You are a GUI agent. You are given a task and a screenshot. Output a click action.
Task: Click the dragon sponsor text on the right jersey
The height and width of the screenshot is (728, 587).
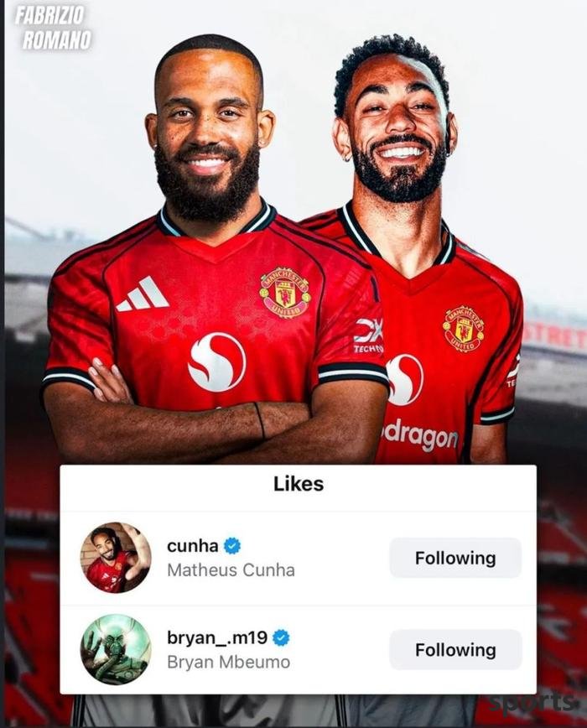click(419, 437)
